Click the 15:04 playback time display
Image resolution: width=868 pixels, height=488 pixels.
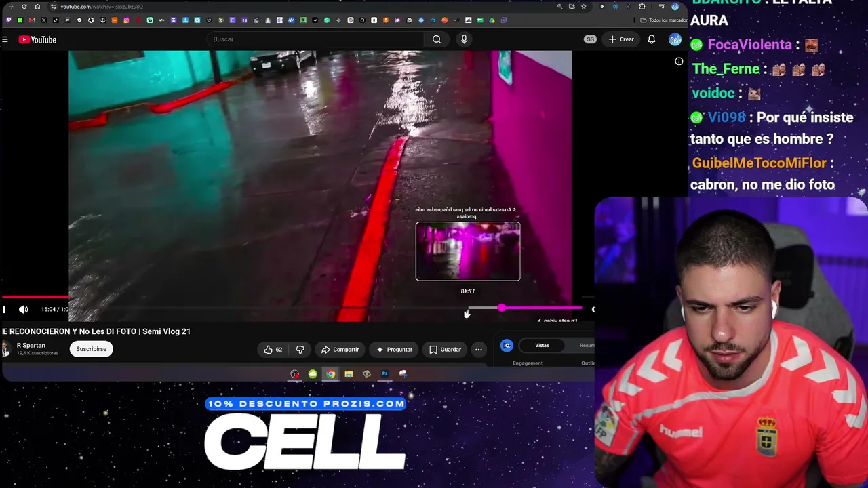(x=55, y=310)
